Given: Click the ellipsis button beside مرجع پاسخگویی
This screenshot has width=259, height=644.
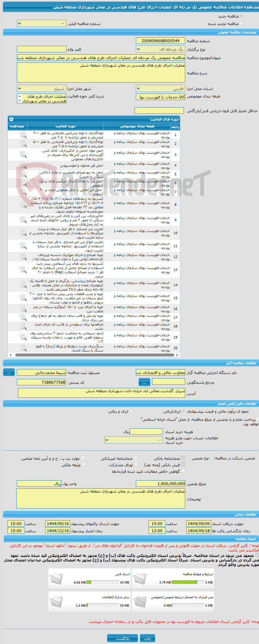Looking at the screenshot, I should coord(144,382).
